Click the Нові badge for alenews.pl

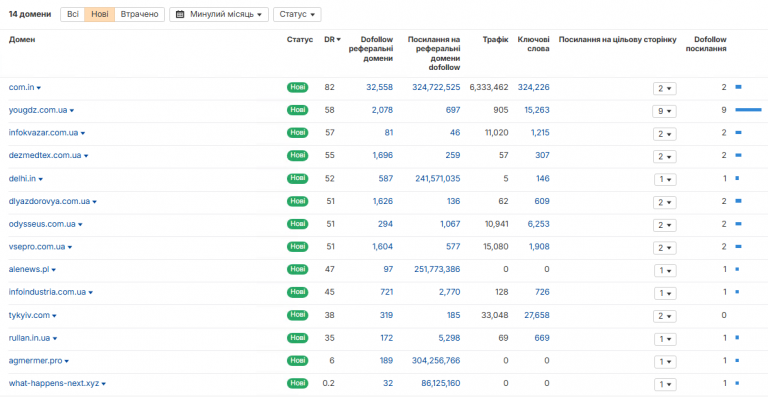297,270
